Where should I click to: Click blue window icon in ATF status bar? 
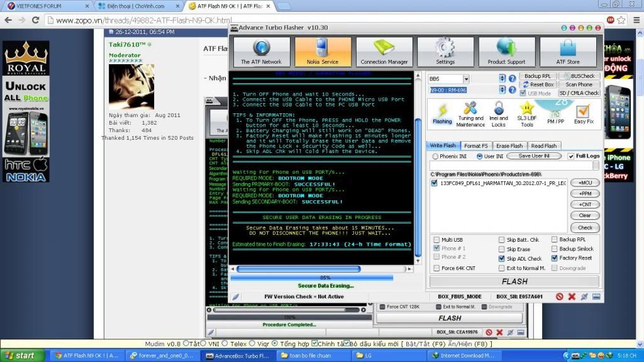pyautogui.click(x=596, y=297)
